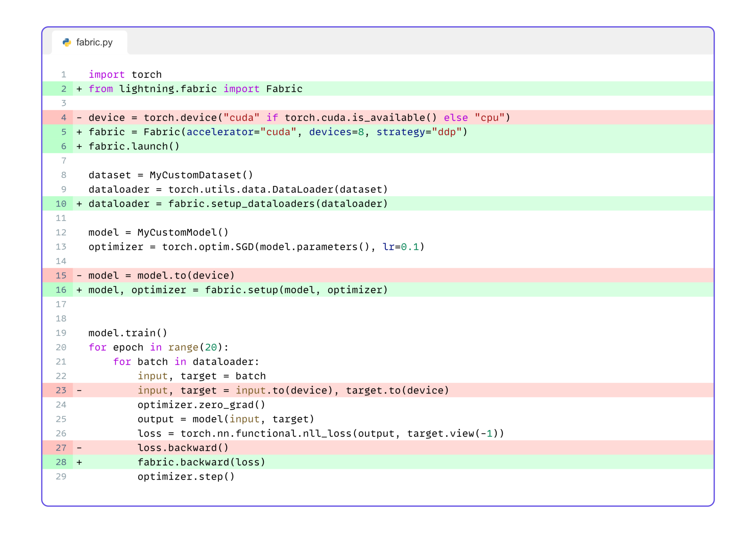
Task: Click 'dataset = MyCustomDataset()' line
Action: pyautogui.click(x=171, y=175)
